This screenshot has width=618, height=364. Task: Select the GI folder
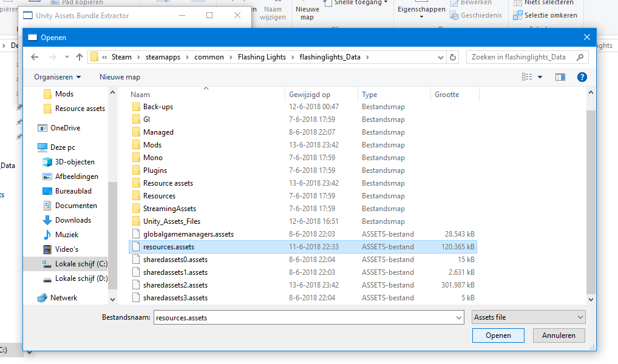tap(146, 120)
